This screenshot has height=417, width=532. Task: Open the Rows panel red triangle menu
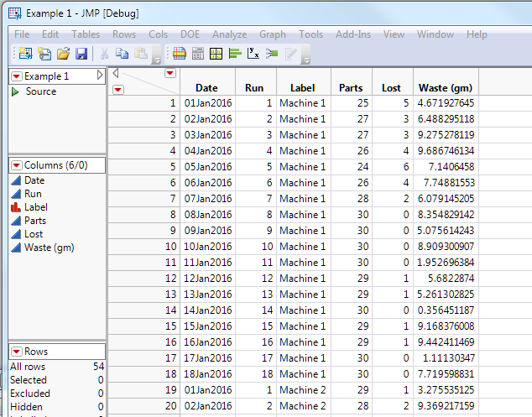pyautogui.click(x=16, y=352)
